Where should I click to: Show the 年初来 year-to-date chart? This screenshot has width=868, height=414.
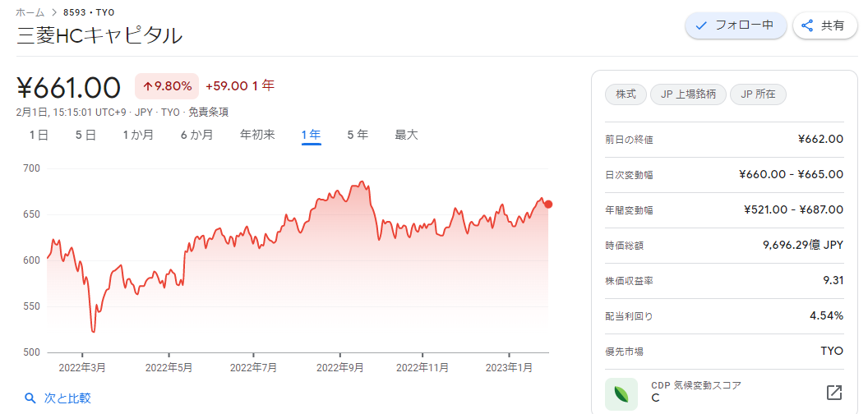pyautogui.click(x=257, y=135)
